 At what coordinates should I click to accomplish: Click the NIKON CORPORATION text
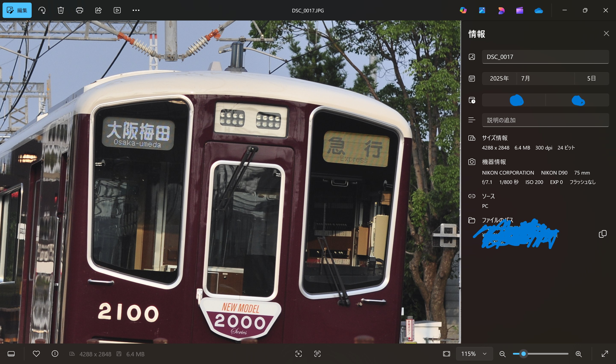508,173
